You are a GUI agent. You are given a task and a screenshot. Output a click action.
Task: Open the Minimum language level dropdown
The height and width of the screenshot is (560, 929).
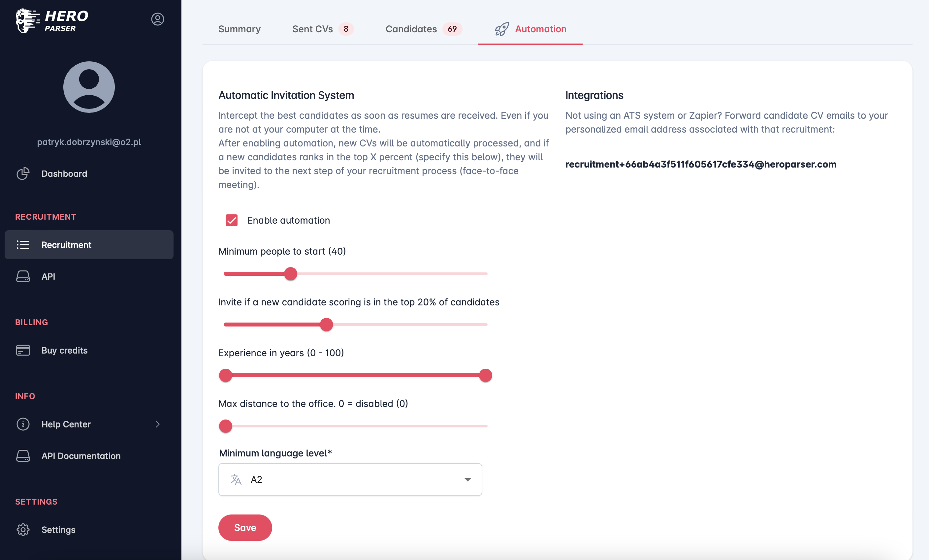point(350,479)
